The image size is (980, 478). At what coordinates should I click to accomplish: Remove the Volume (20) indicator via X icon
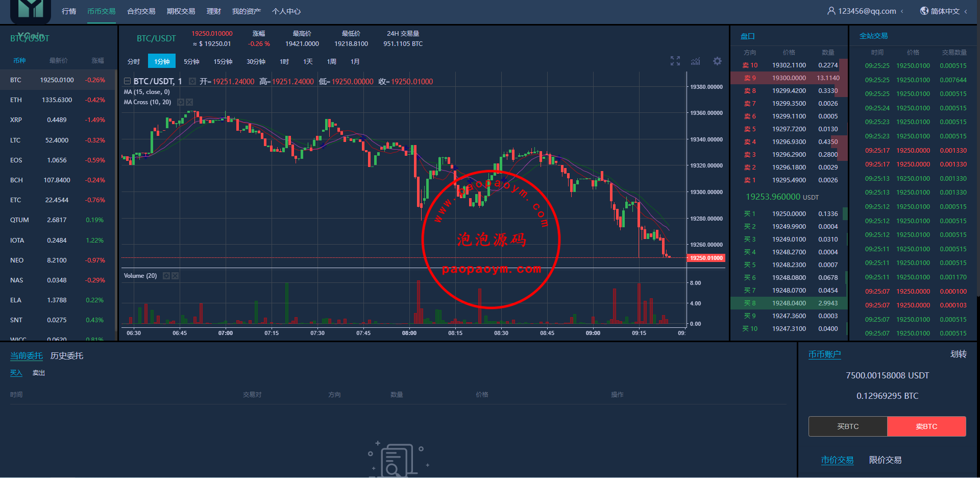tap(175, 276)
